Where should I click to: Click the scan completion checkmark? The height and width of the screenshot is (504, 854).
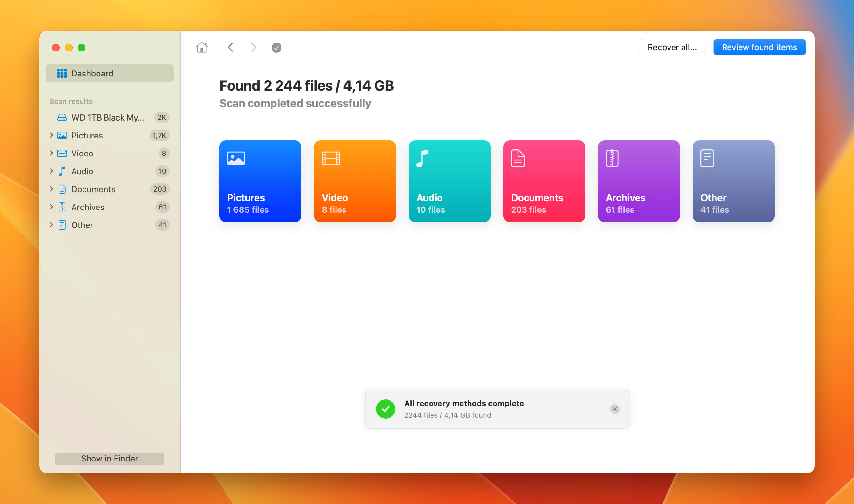277,47
